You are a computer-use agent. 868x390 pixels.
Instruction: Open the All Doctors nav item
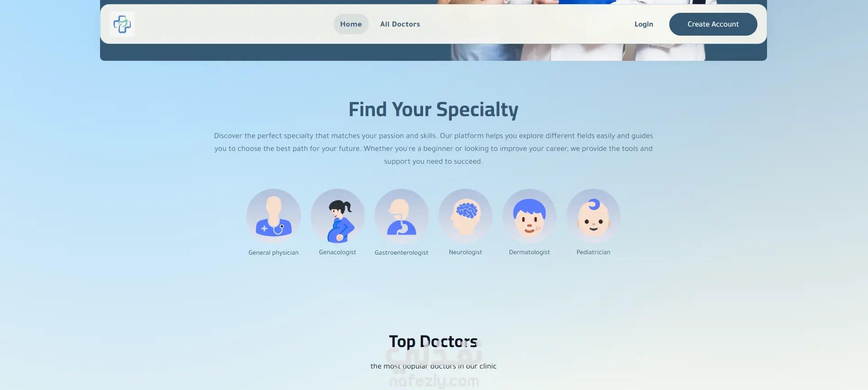pyautogui.click(x=400, y=24)
